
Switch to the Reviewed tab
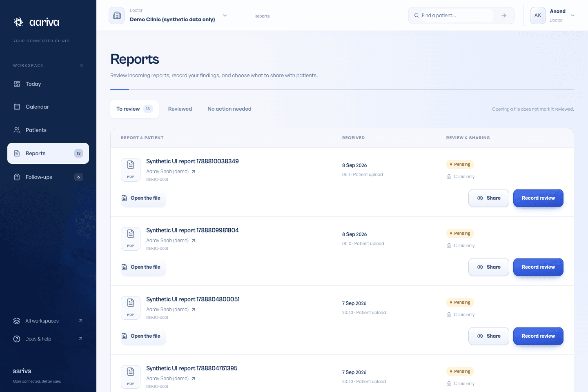(x=180, y=109)
